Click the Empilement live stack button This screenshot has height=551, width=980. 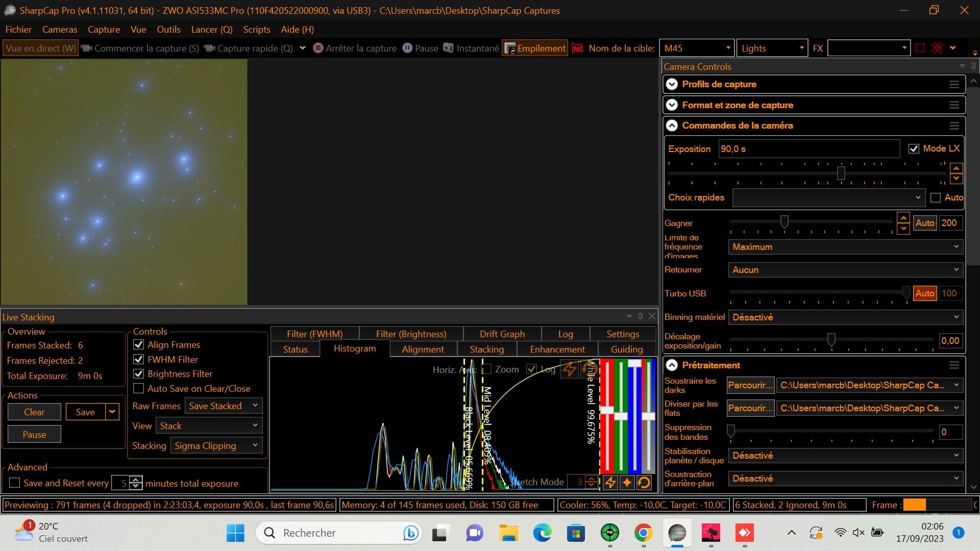[x=535, y=48]
